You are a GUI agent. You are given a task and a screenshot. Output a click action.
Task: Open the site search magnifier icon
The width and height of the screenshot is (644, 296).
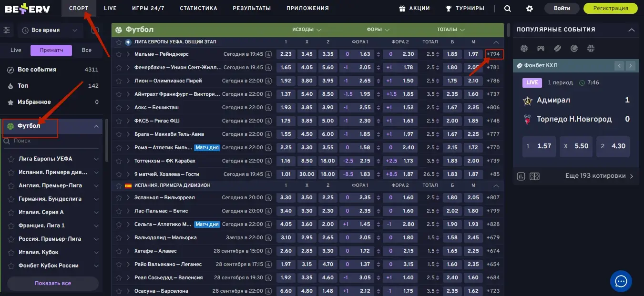[508, 8]
